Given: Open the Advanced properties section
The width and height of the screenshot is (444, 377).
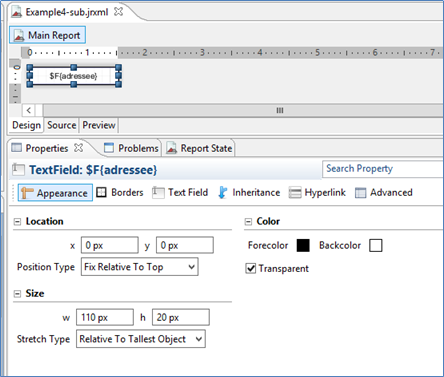Looking at the screenshot, I should pos(384,193).
